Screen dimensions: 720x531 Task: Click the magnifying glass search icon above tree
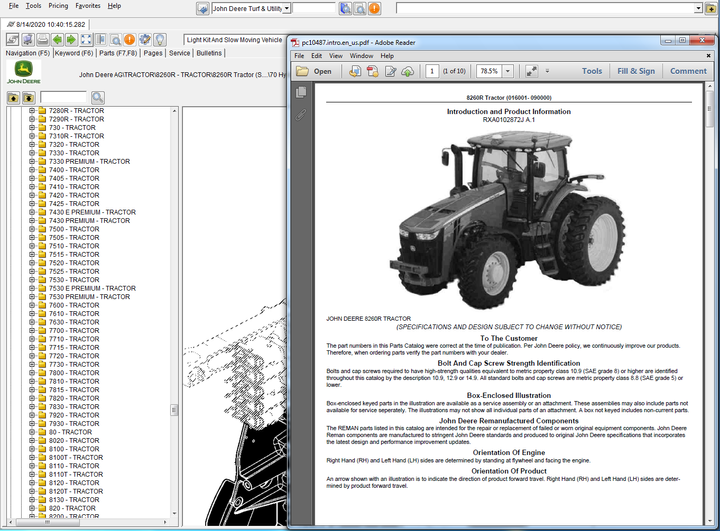point(97,97)
